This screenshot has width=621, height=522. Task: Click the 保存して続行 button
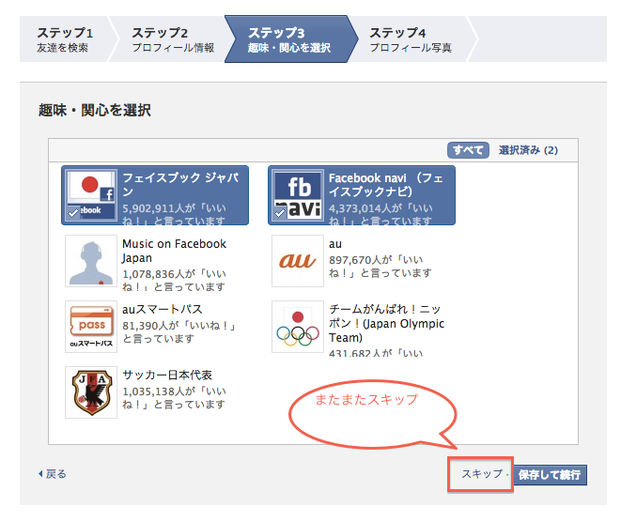[x=549, y=474]
